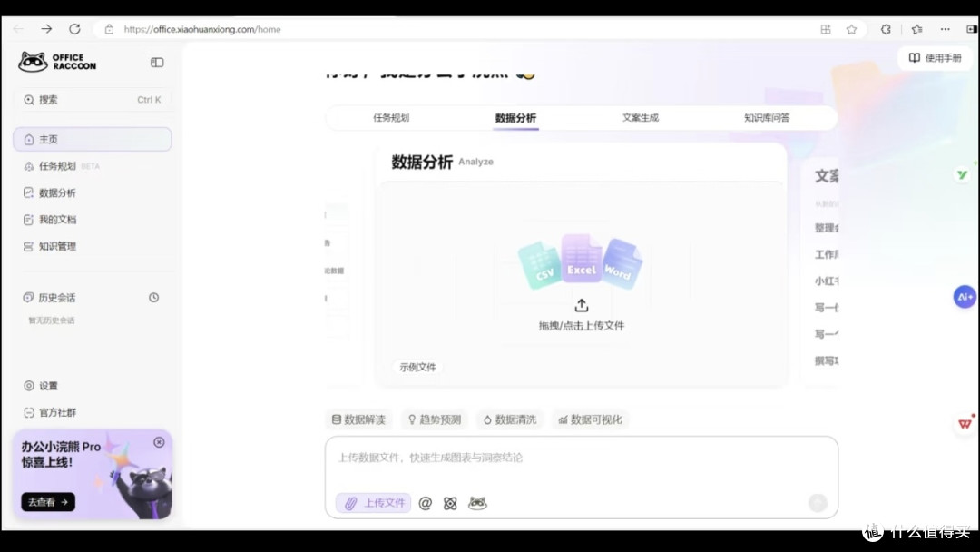Click the green floating icon at right edge
This screenshot has width=980, height=552.
pyautogui.click(x=962, y=175)
